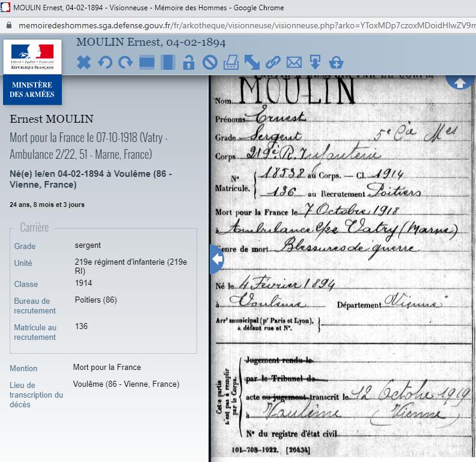Close the viewer with the X icon

[x=84, y=63]
